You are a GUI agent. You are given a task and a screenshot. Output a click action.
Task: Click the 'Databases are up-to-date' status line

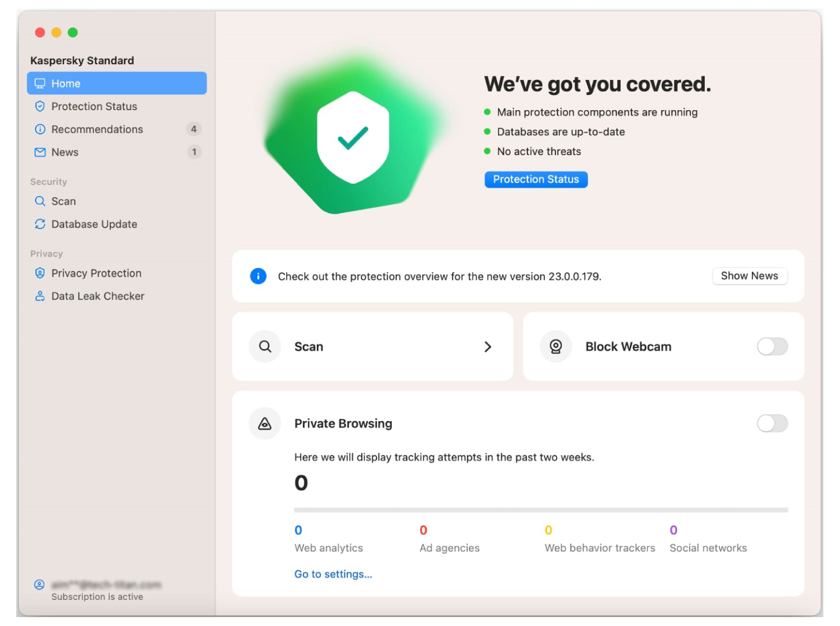click(561, 132)
